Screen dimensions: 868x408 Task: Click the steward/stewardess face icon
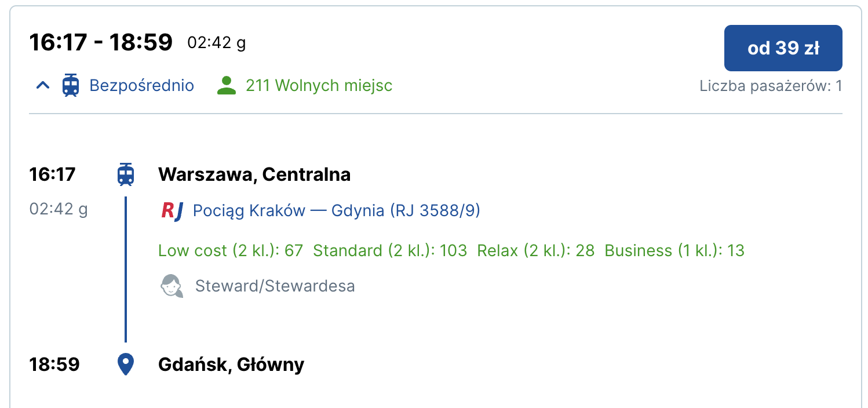point(172,286)
